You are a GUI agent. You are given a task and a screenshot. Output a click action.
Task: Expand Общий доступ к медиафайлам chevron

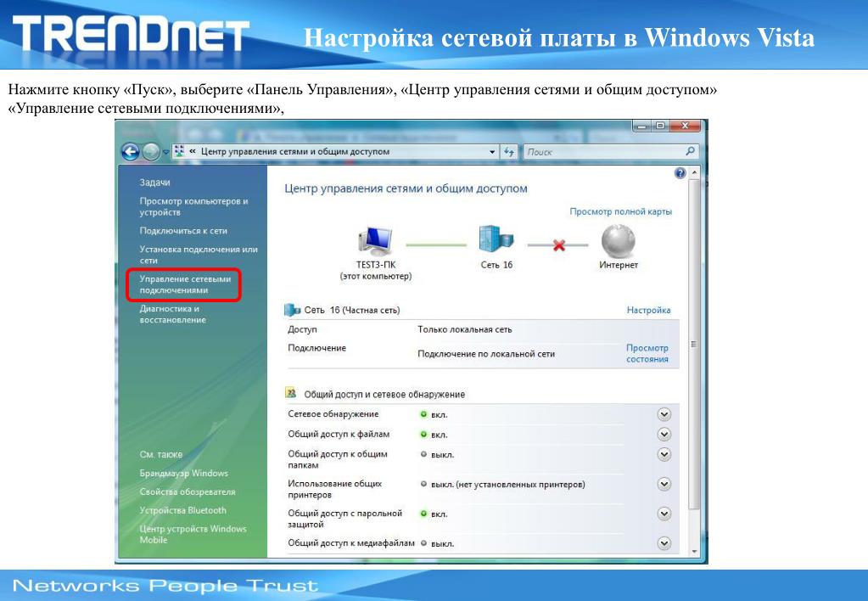664,543
